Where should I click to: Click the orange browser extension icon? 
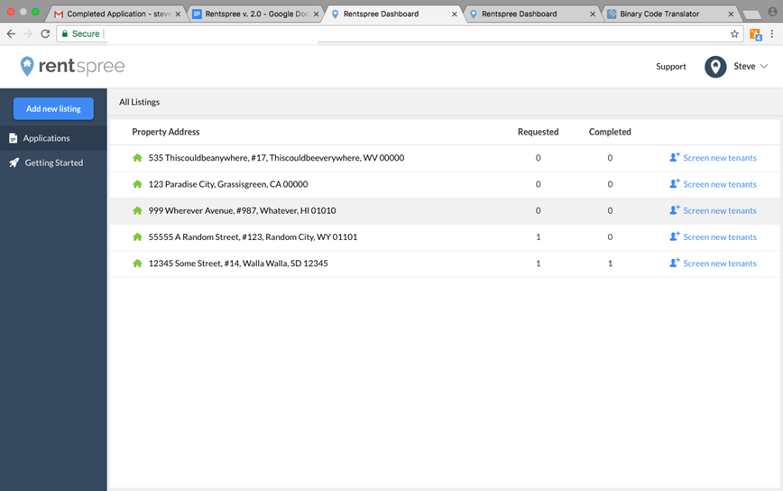click(x=755, y=34)
